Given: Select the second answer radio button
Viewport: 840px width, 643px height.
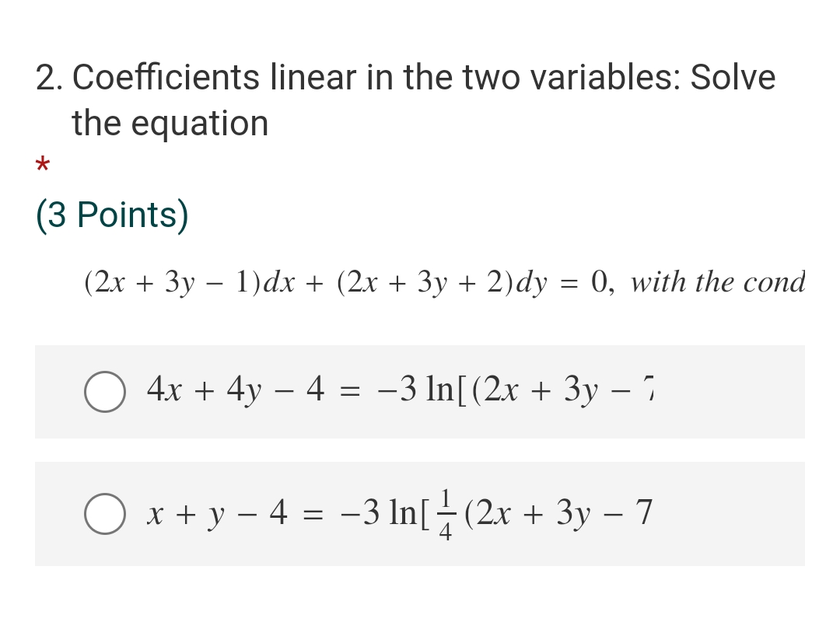Looking at the screenshot, I should [x=104, y=514].
